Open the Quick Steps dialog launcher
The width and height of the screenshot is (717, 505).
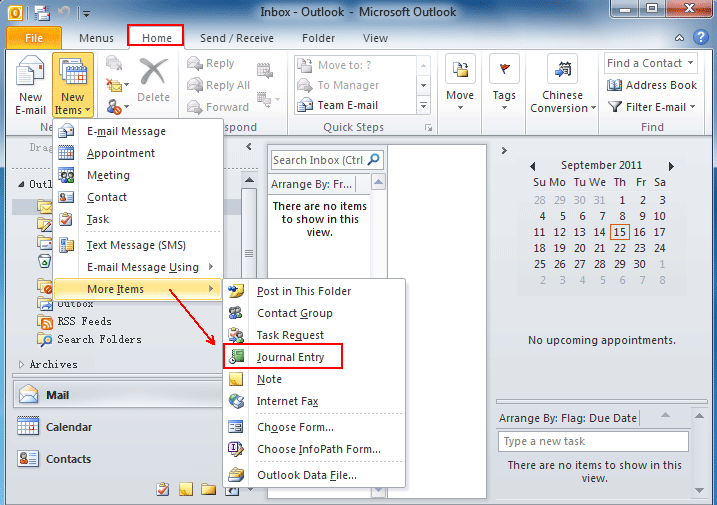[x=428, y=128]
